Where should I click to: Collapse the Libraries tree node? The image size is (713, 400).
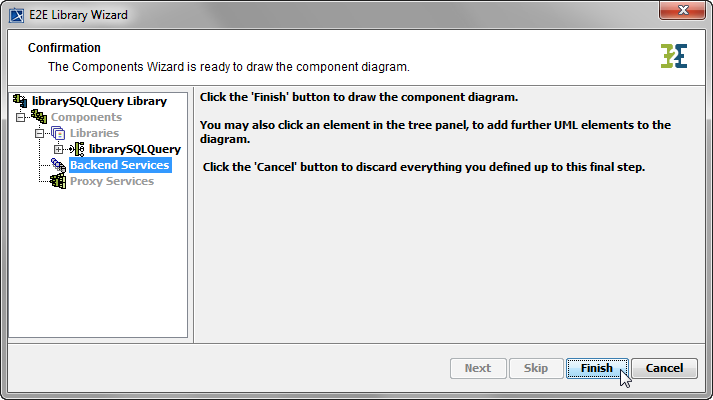pyautogui.click(x=40, y=133)
